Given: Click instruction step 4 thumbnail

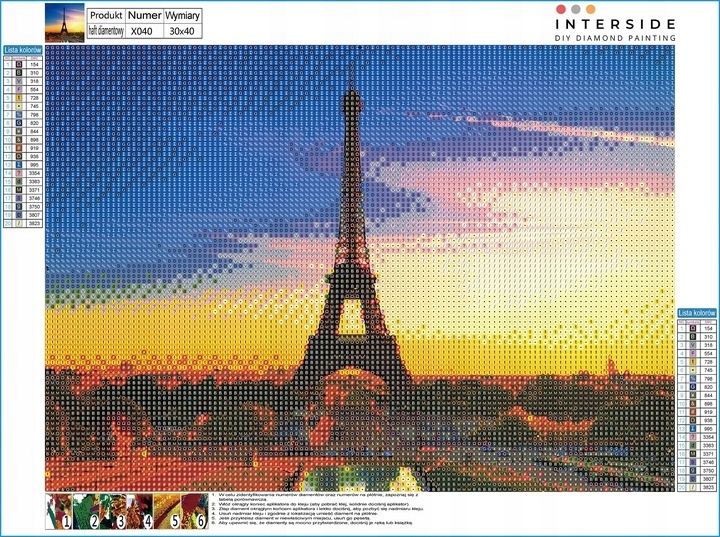Looking at the screenshot, I should tap(140, 511).
